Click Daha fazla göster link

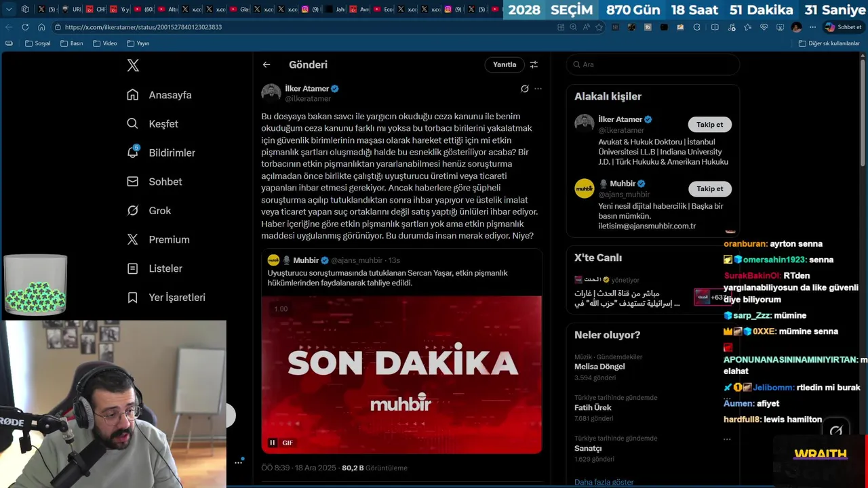coord(604,482)
